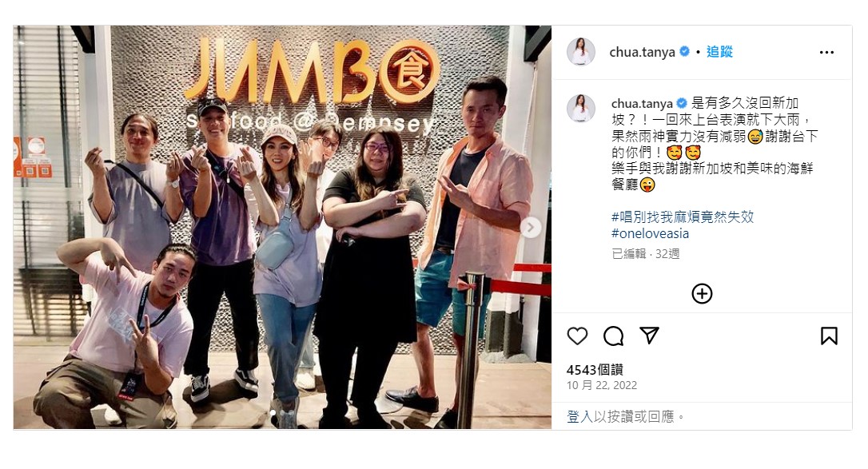Click the JUMBO group photo
The height and width of the screenshot is (469, 868).
click(282, 227)
